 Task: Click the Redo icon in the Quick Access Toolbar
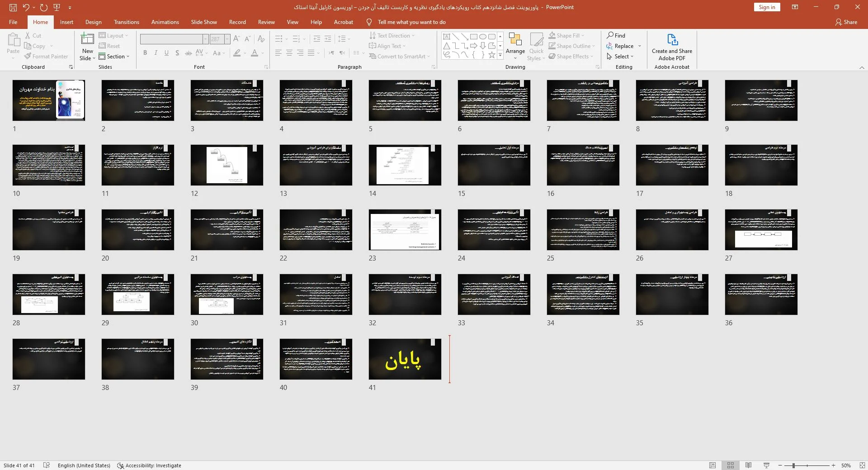click(44, 7)
